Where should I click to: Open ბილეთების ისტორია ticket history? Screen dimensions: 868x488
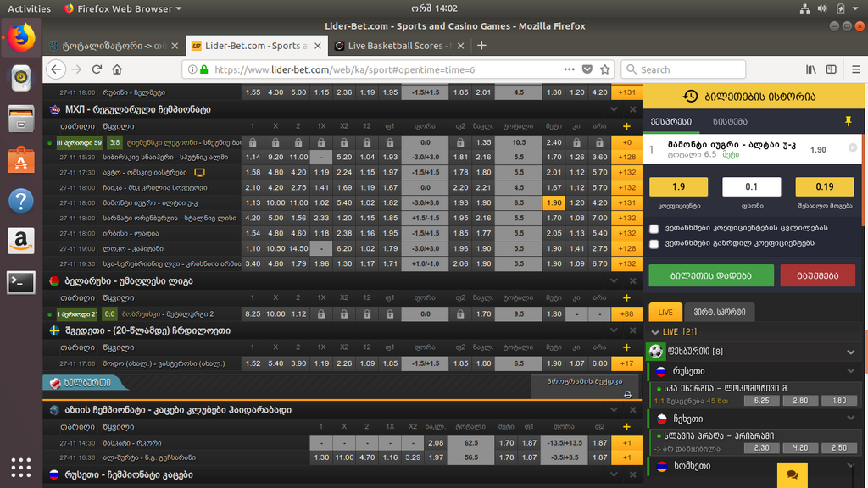[753, 97]
